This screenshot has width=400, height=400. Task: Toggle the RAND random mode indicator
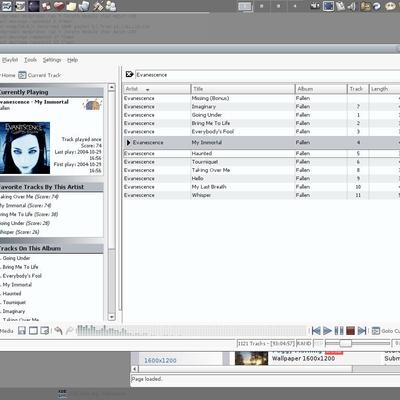(x=304, y=343)
